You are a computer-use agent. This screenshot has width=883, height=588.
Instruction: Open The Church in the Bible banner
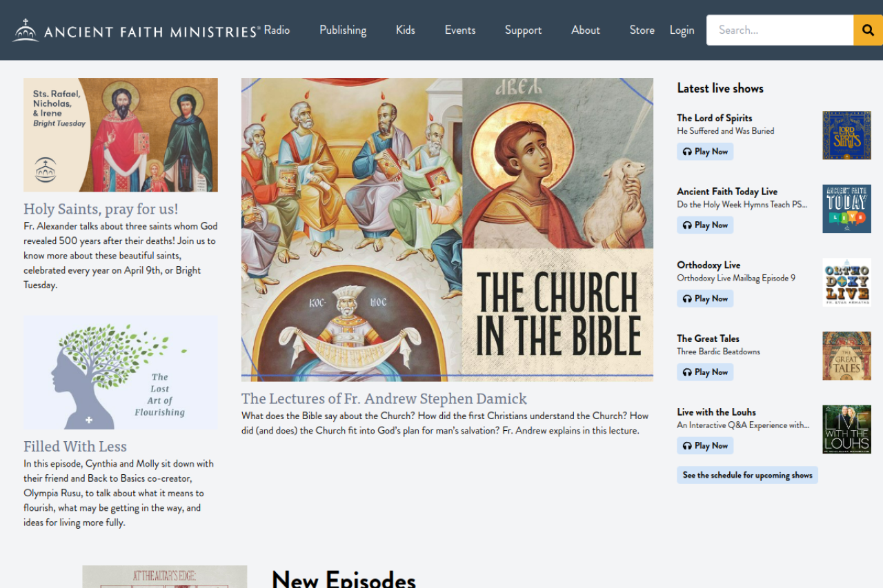tap(447, 230)
